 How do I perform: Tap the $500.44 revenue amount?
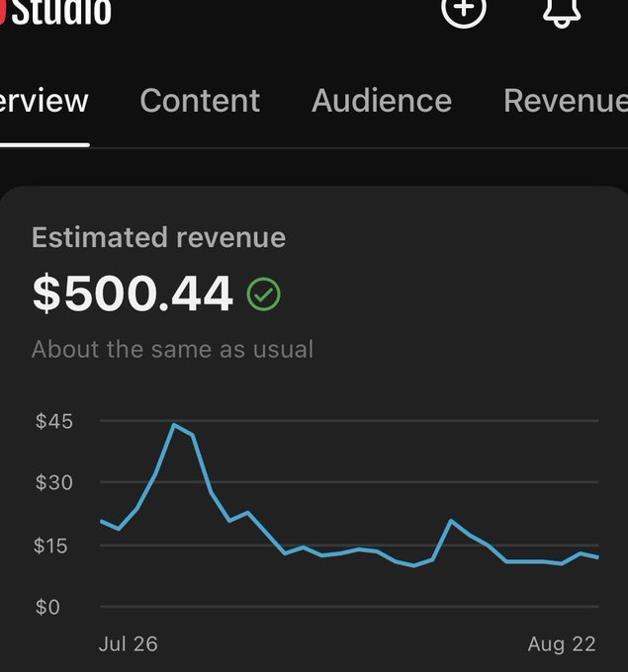[x=133, y=294]
